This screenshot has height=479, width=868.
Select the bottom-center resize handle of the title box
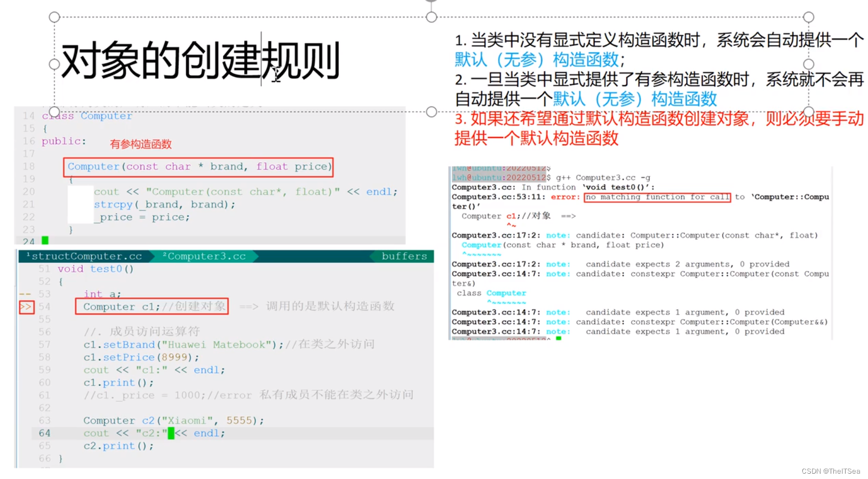tap(432, 112)
